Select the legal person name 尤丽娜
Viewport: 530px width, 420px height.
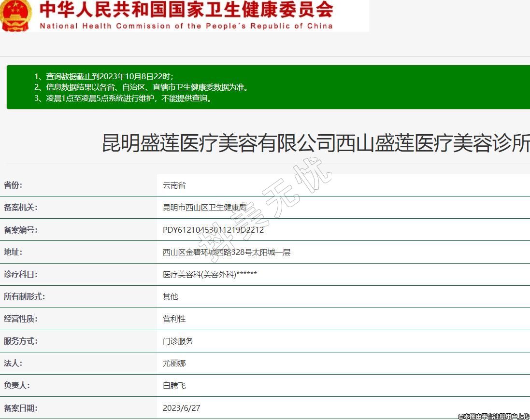(174, 364)
